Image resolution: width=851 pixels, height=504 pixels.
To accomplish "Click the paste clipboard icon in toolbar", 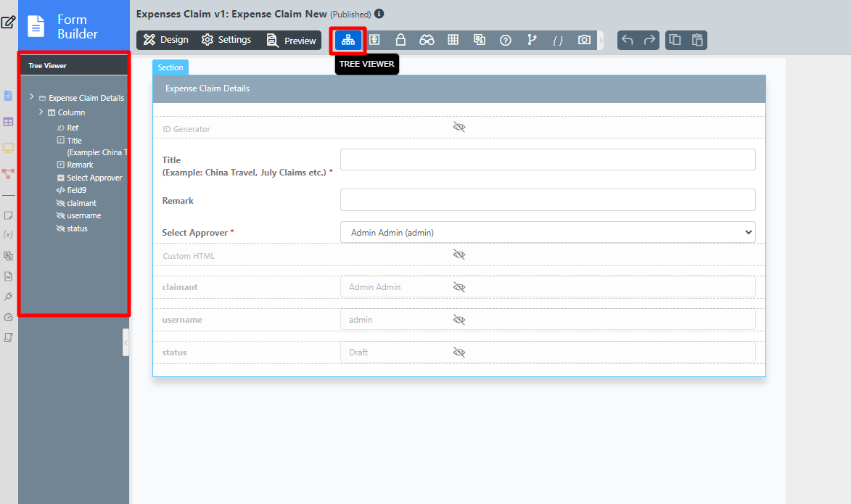I will coord(697,40).
